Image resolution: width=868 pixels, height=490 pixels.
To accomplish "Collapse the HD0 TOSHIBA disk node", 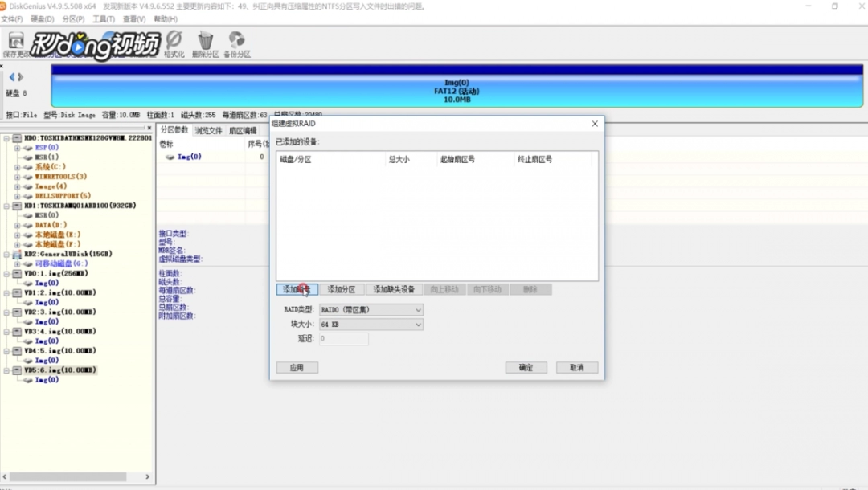I will click(6, 138).
